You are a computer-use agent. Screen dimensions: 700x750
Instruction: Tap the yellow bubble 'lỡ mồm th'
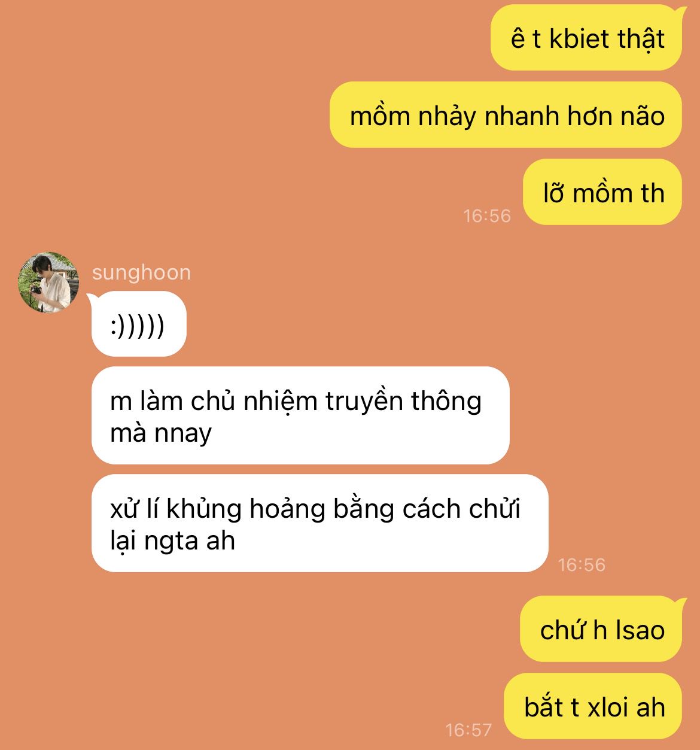(602, 192)
